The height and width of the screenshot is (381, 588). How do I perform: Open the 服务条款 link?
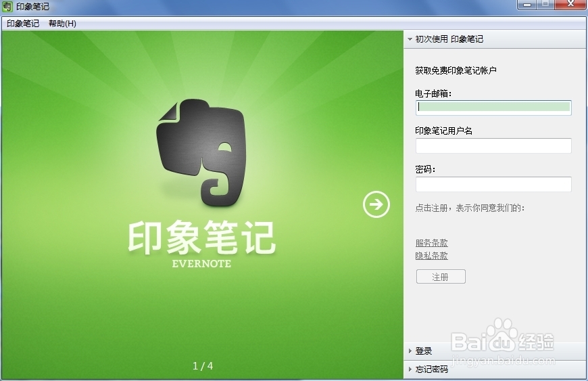(432, 242)
